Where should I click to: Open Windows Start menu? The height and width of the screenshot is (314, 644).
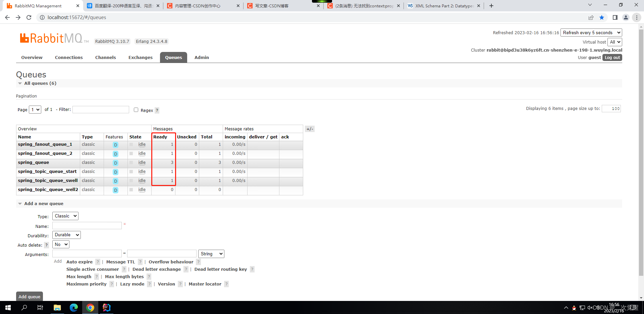click(8, 307)
